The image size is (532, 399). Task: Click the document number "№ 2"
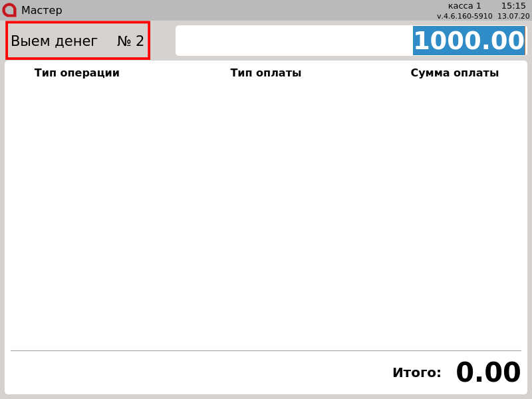coord(130,41)
